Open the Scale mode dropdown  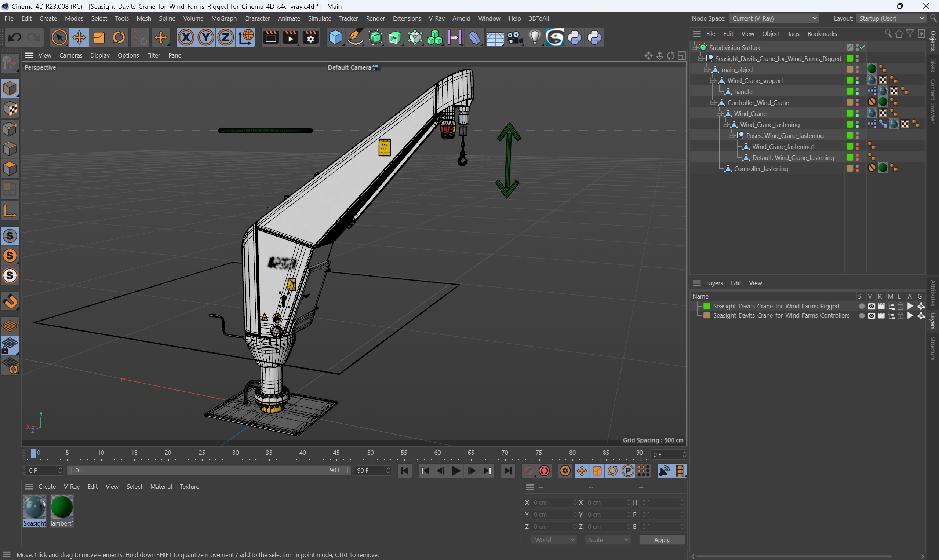tap(608, 539)
